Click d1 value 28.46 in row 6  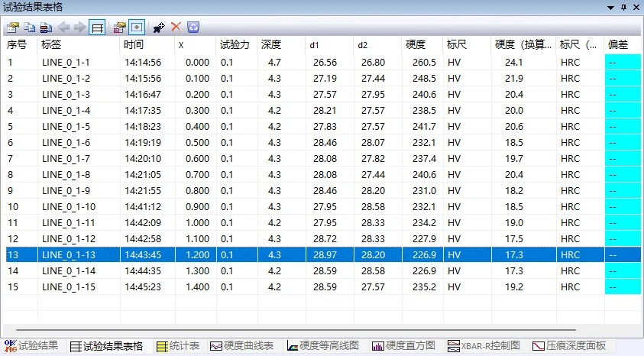click(325, 143)
